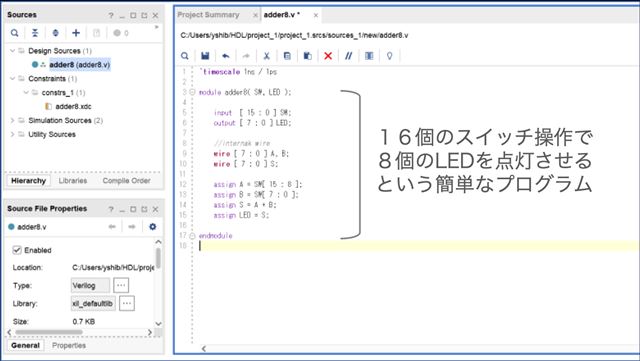This screenshot has height=361, width=640.
Task: Collapse the Constraints node
Action: [12, 78]
